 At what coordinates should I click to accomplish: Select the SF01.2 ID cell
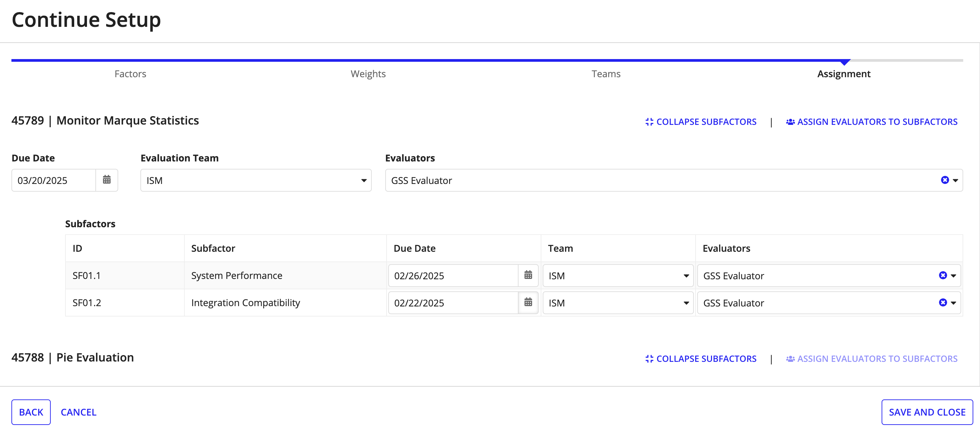tap(125, 303)
